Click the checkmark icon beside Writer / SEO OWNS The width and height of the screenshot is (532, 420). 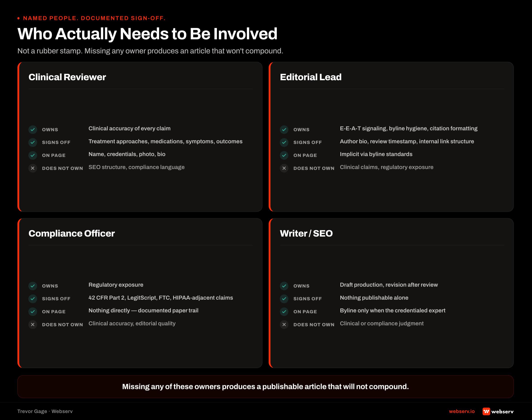click(x=284, y=286)
